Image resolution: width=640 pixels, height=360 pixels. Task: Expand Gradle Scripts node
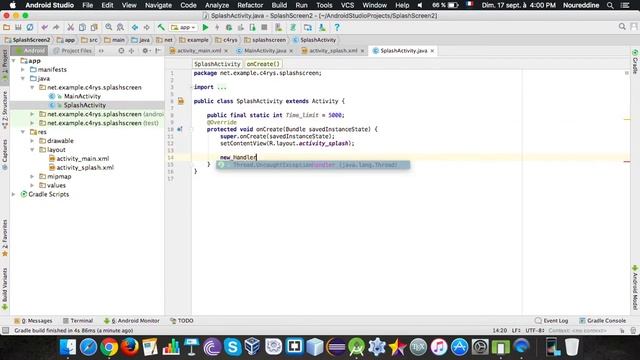coord(14,194)
